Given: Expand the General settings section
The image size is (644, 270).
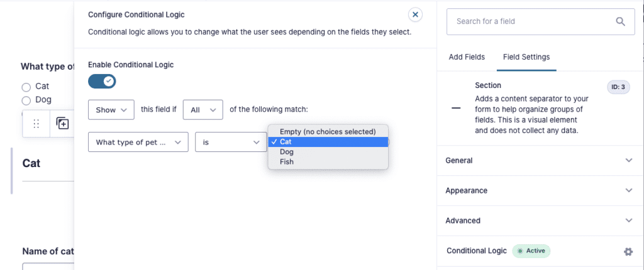Looking at the screenshot, I should (540, 161).
